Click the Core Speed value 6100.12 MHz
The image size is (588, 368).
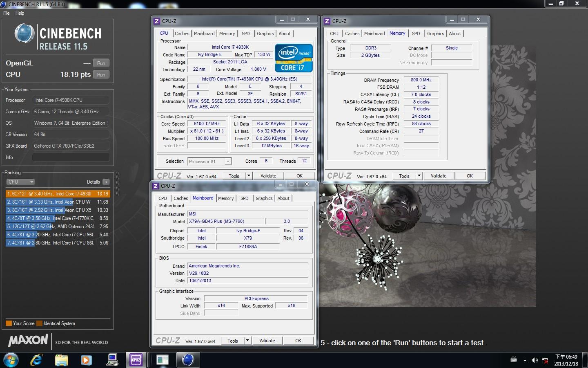pos(207,124)
